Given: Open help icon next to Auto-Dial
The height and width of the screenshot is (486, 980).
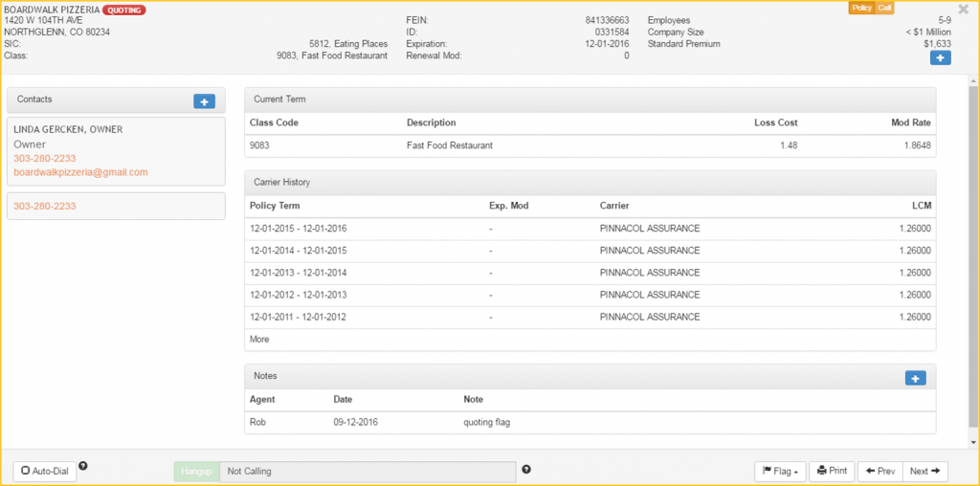Looking at the screenshot, I should click(x=83, y=467).
